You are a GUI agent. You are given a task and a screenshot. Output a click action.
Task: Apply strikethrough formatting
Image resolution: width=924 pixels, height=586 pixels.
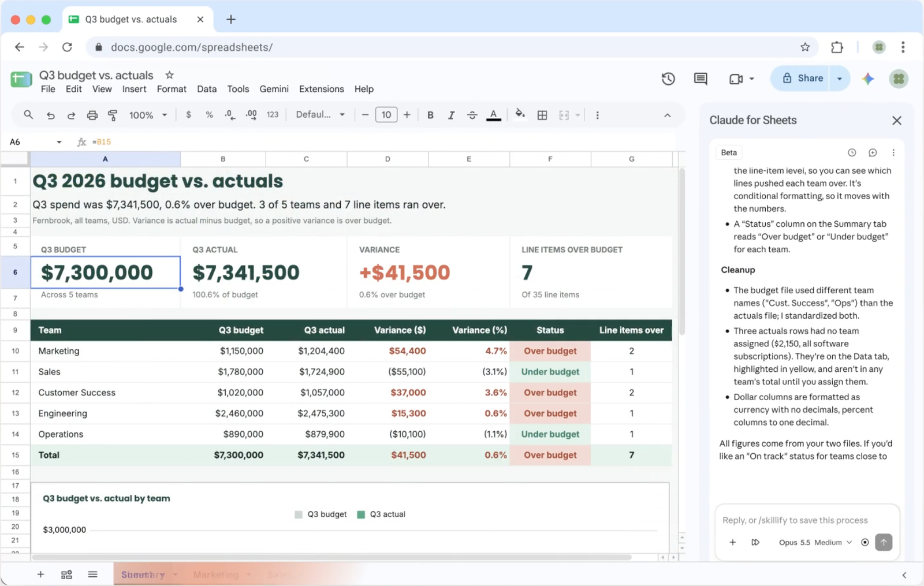click(472, 115)
